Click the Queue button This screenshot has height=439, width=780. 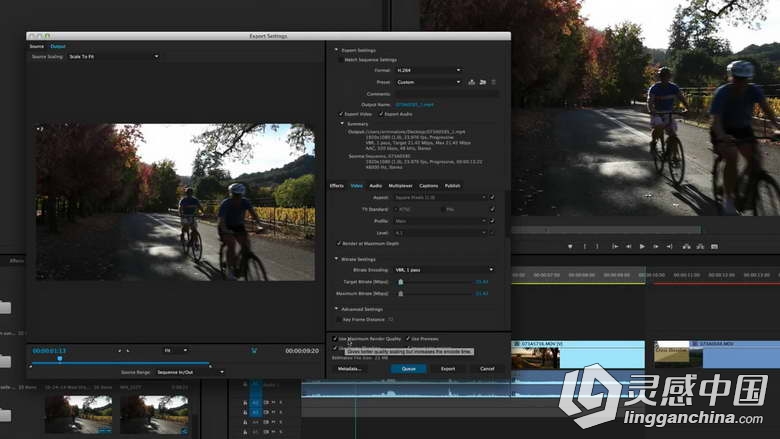coord(408,369)
